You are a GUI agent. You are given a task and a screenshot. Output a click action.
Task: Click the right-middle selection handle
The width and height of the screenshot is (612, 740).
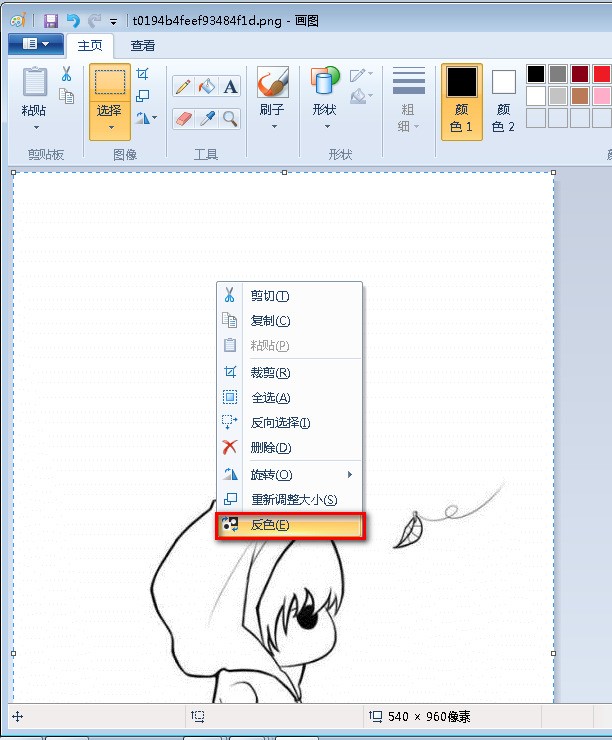click(x=553, y=654)
